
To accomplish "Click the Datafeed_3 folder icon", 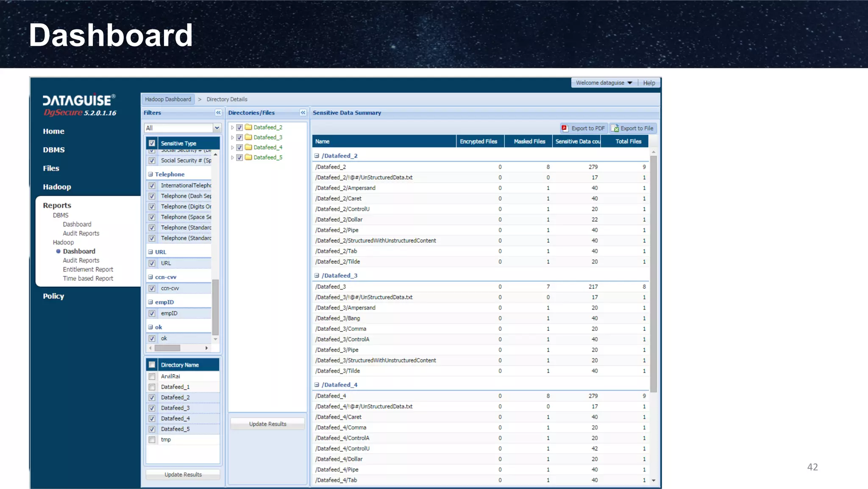I will (x=249, y=137).
